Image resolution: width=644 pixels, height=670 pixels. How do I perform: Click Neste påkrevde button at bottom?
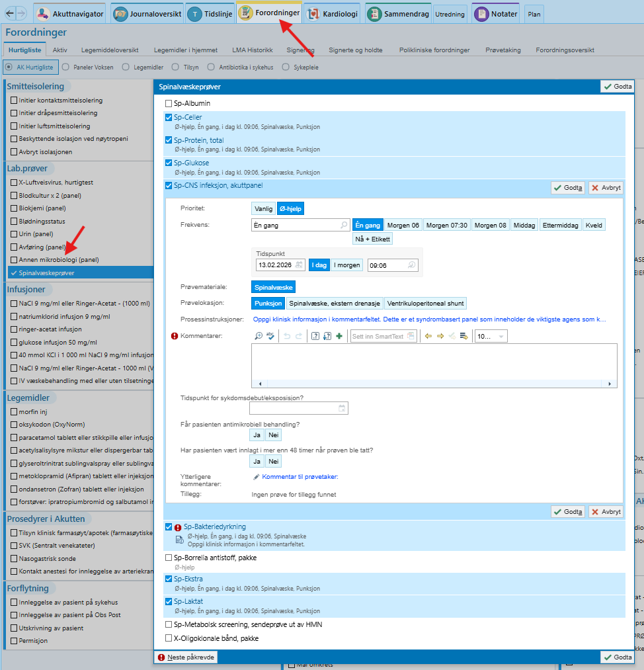coord(185,657)
